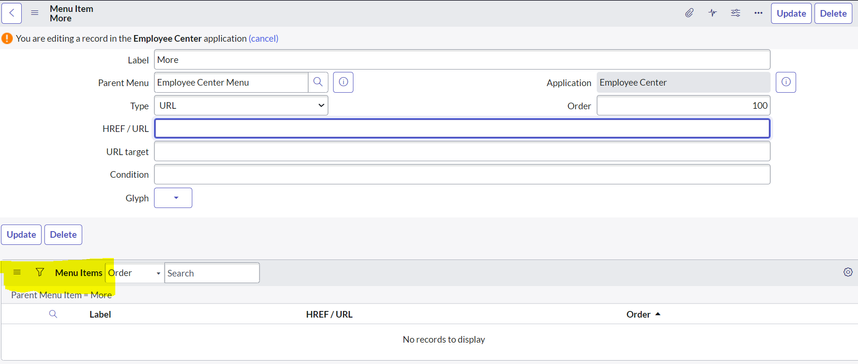Click the Order column header
Image resolution: width=858 pixels, height=364 pixels.
[639, 314]
